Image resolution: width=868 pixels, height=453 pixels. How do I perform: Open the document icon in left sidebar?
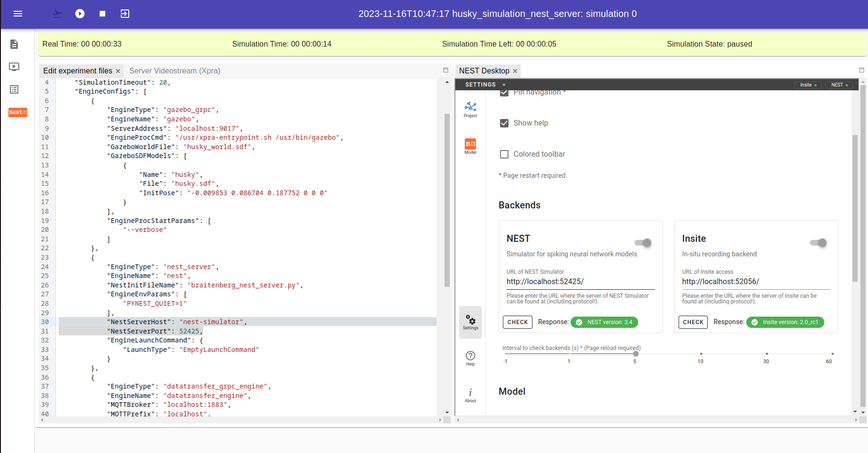(14, 44)
